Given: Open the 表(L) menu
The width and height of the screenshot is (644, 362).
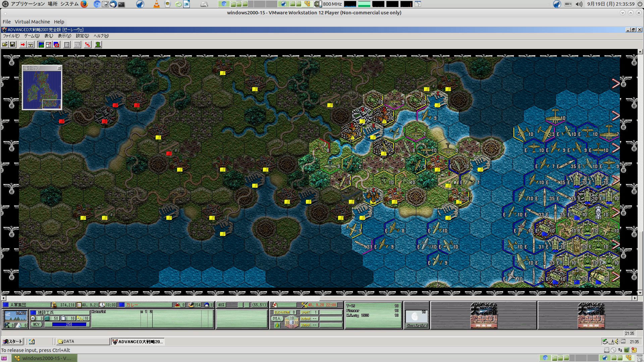Looking at the screenshot, I should pos(49,36).
